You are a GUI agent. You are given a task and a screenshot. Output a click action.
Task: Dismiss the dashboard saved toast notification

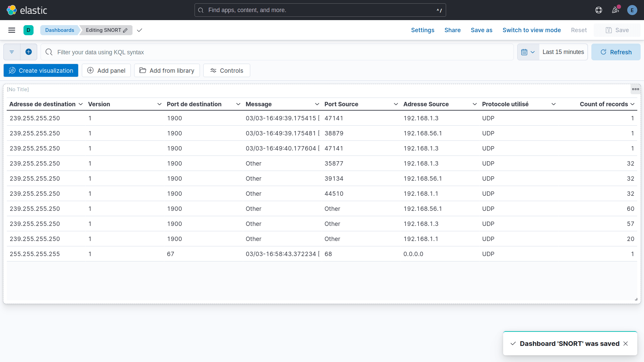(626, 344)
